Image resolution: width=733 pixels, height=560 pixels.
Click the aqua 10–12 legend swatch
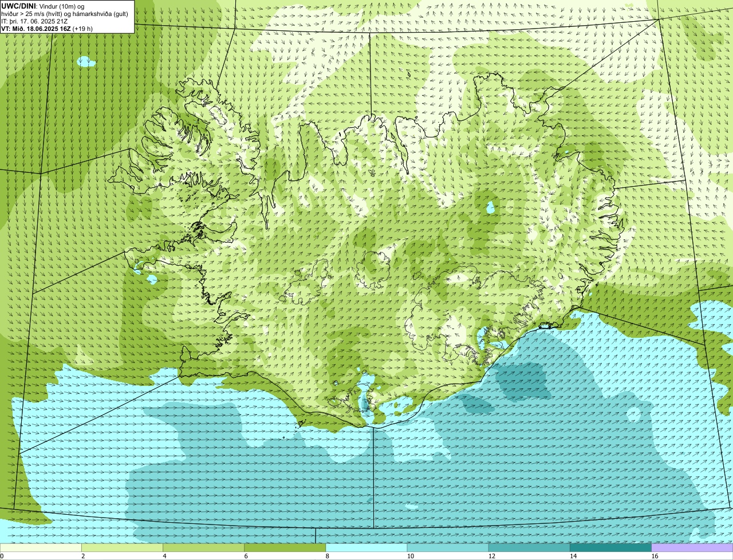[x=448, y=547]
